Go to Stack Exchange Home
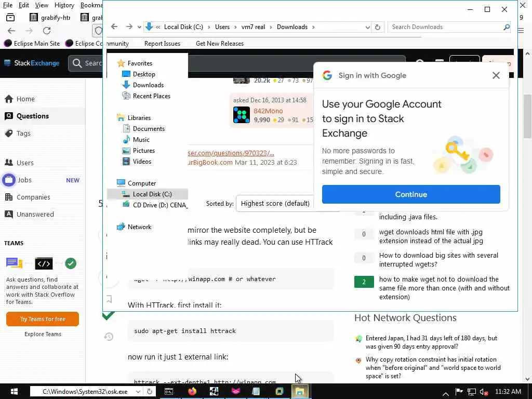 20,99
